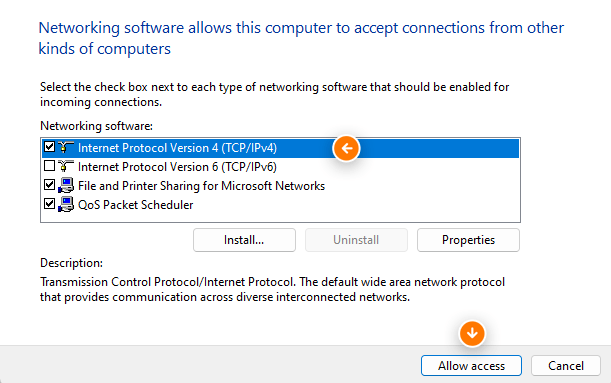
Task: Click the File and Printer Sharing computer icon
Action: tap(66, 185)
